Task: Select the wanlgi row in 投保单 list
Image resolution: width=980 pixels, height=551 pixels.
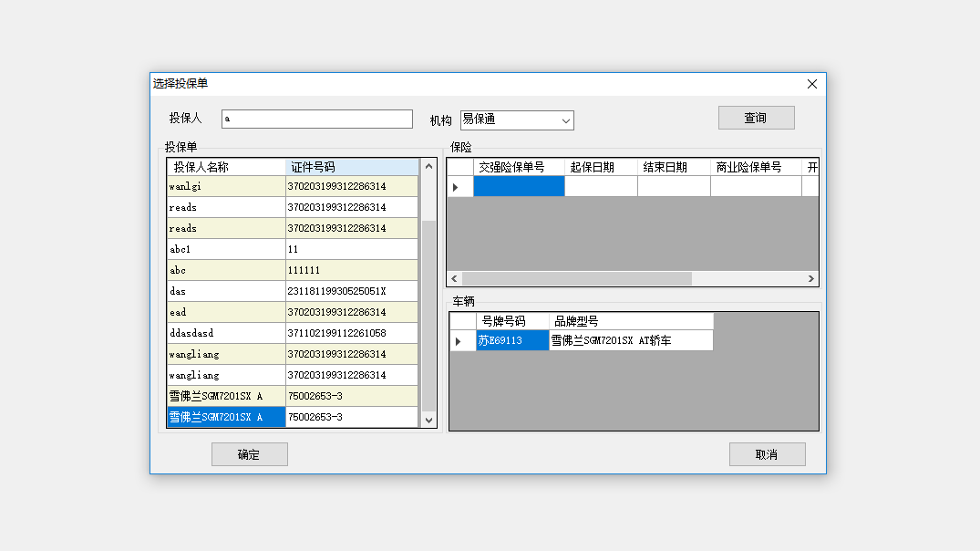Action: (x=226, y=186)
